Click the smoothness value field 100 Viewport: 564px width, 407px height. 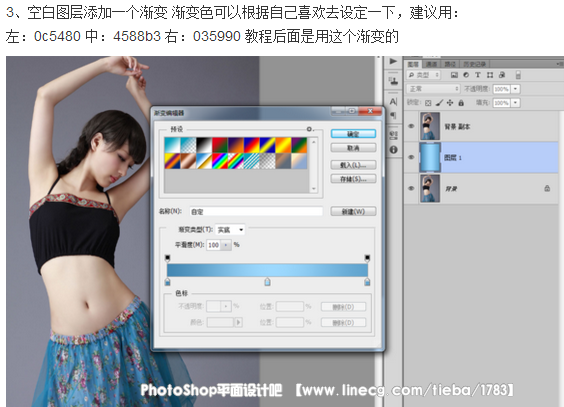point(214,245)
